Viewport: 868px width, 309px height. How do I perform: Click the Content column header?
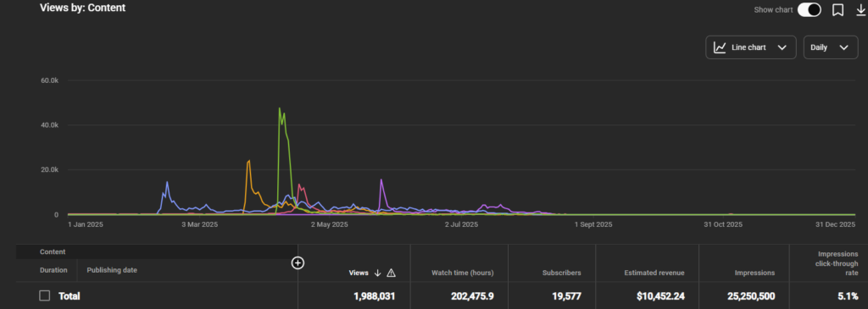click(53, 251)
